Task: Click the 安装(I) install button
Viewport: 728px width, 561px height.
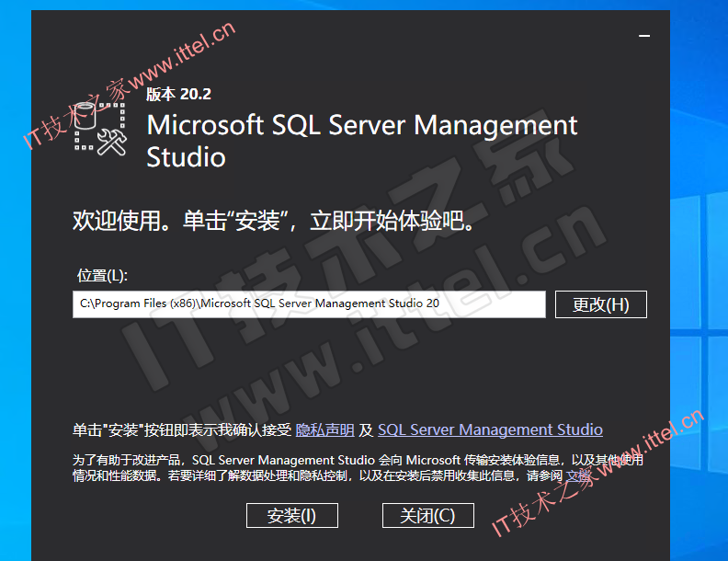Action: [x=292, y=516]
